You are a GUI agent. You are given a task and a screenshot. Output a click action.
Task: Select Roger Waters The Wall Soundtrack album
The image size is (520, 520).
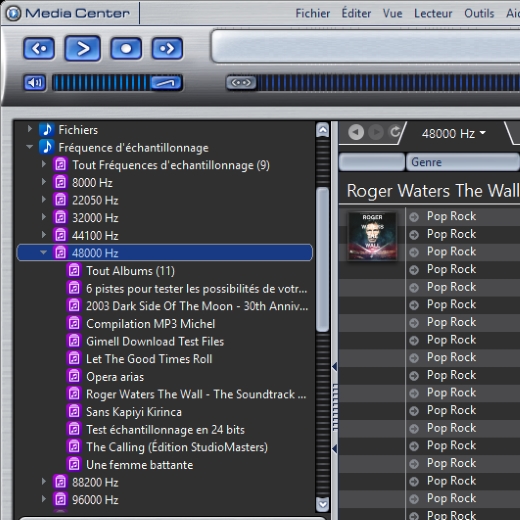196,394
